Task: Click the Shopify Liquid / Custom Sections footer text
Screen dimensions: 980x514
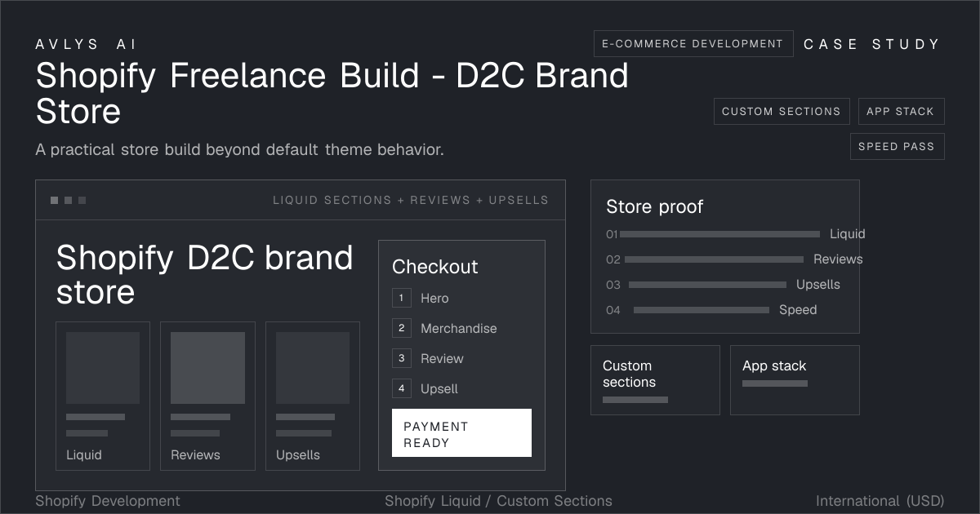Action: 498,501
